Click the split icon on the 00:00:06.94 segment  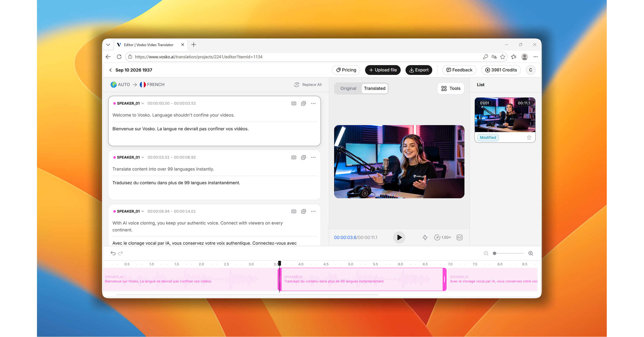tap(294, 211)
